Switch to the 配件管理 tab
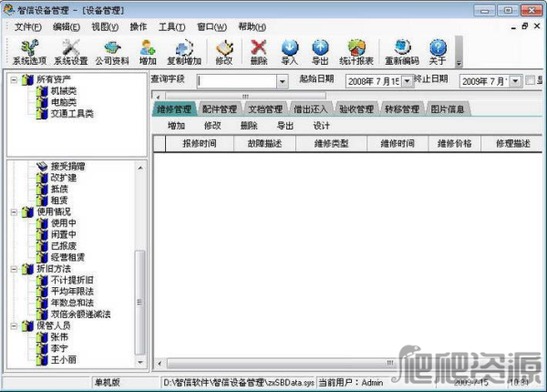The height and width of the screenshot is (392, 547). 220,109
